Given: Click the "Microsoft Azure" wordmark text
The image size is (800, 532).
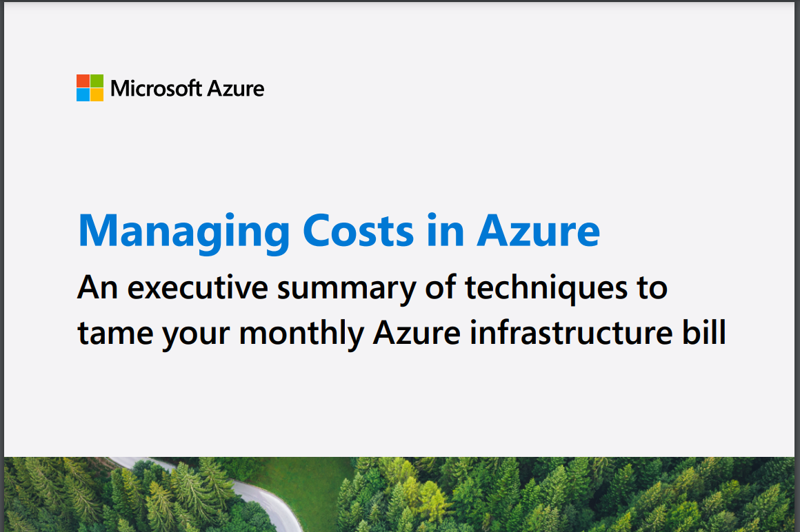Looking at the screenshot, I should tap(188, 89).
